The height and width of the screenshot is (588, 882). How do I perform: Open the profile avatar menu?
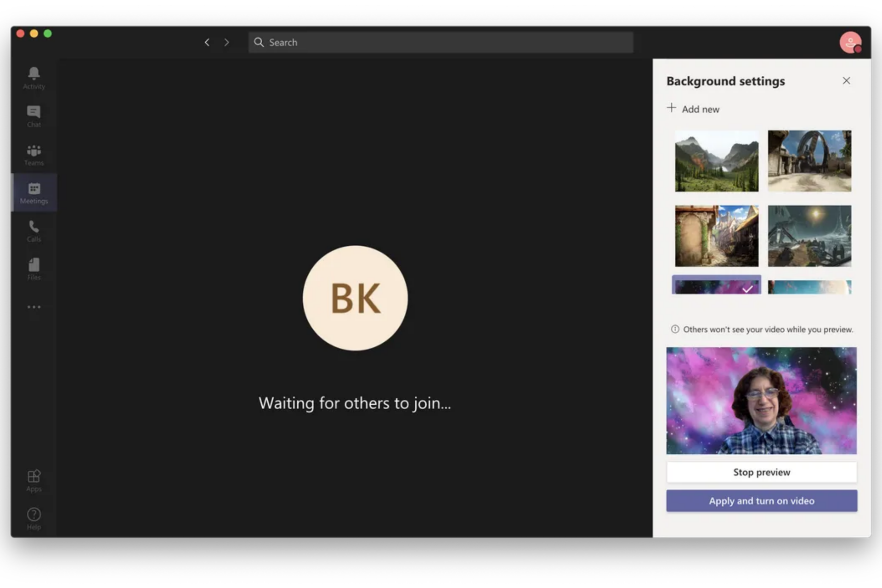click(x=850, y=42)
